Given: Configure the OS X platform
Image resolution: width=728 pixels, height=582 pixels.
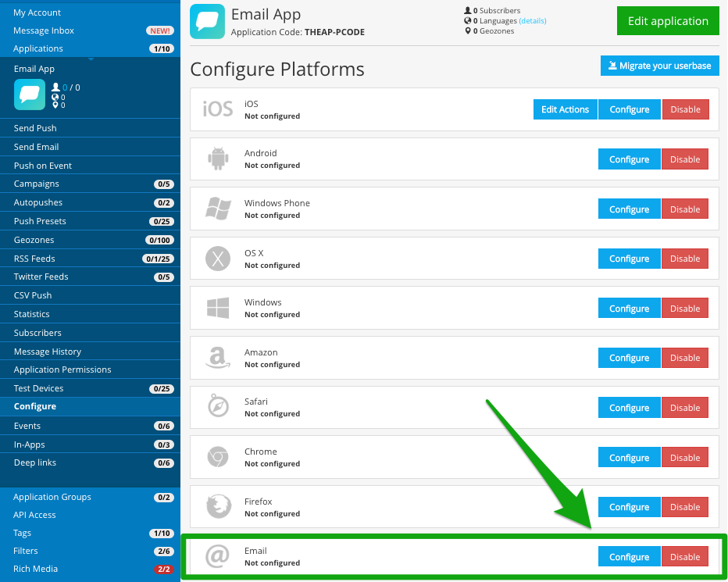Looking at the screenshot, I should pyautogui.click(x=629, y=259).
